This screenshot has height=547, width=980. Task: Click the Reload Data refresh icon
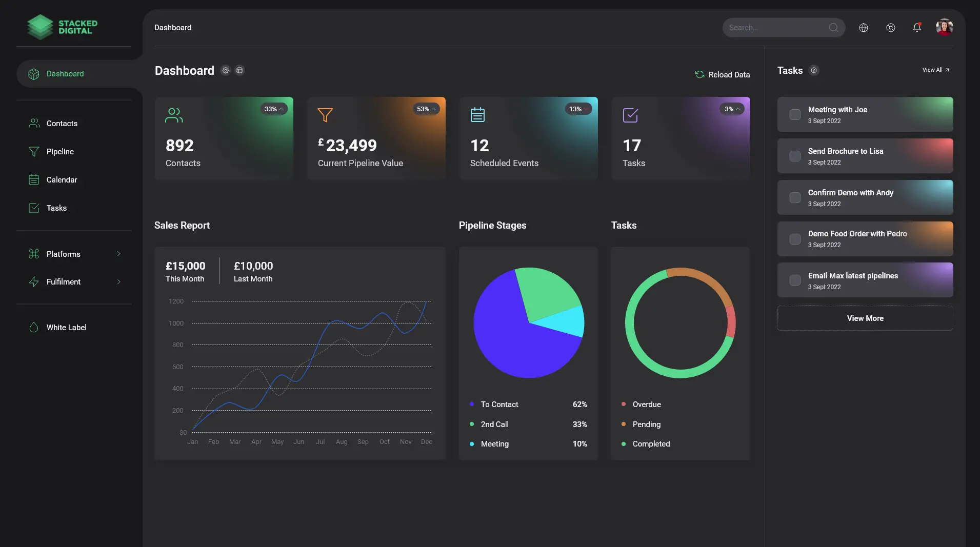coord(699,74)
